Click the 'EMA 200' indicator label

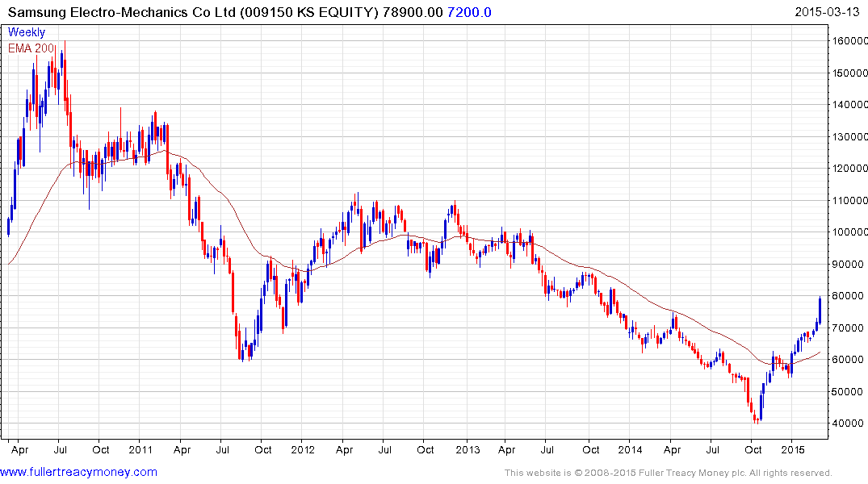pyautogui.click(x=31, y=48)
